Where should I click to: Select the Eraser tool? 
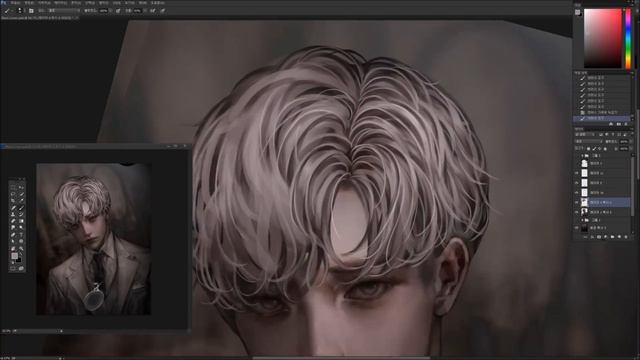click(x=13, y=221)
